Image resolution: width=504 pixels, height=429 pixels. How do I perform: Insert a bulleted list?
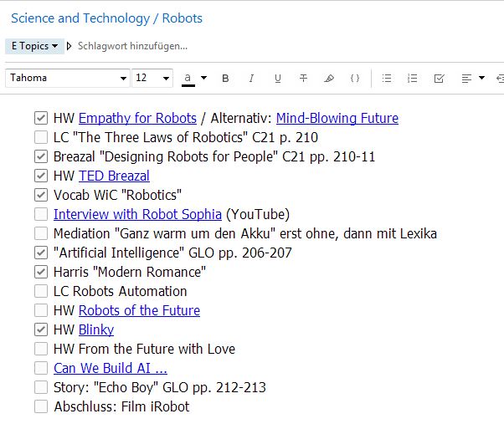click(x=386, y=79)
